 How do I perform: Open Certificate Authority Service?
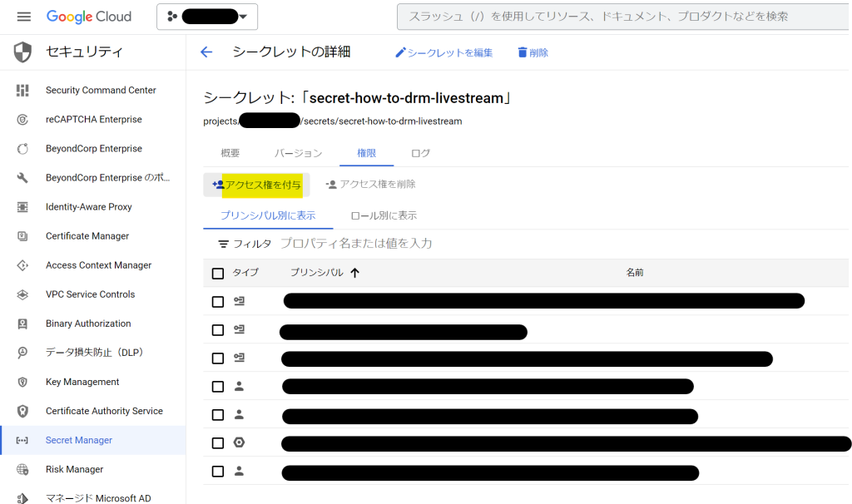pos(104,411)
